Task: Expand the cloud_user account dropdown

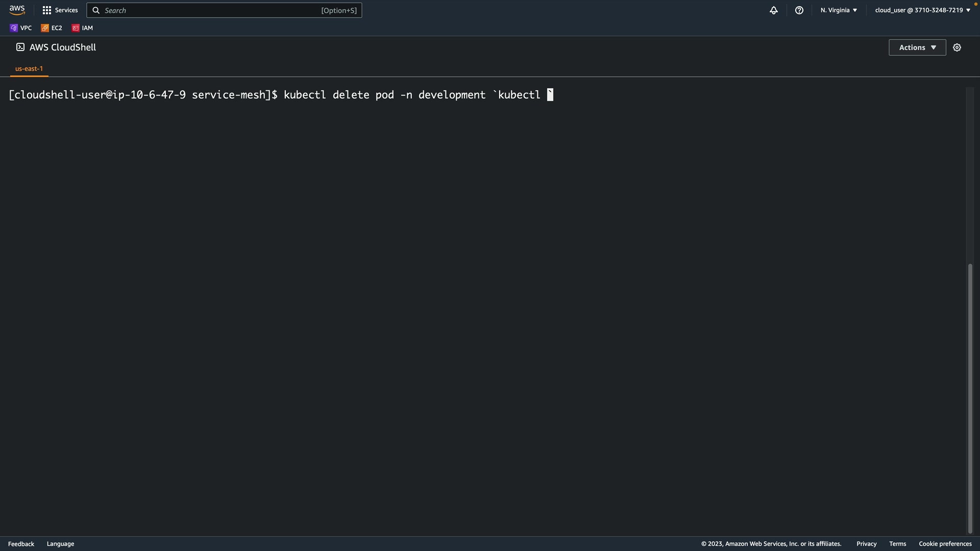Action: click(x=922, y=10)
